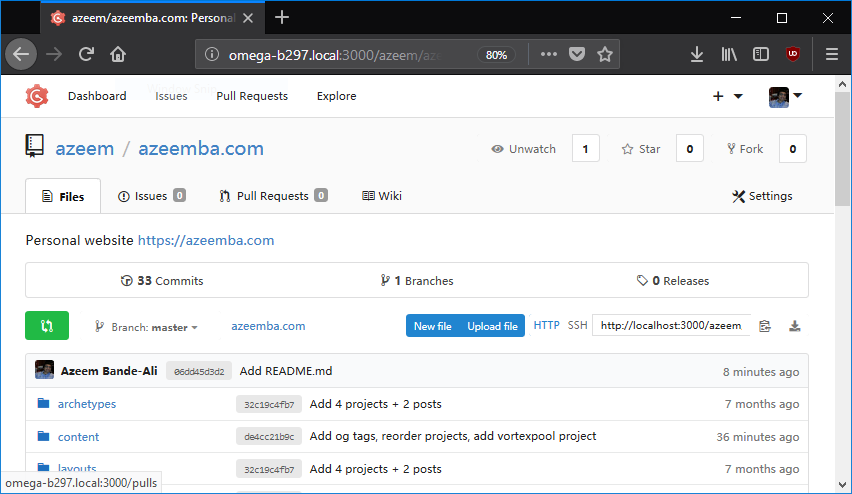852x494 pixels.
Task: Visit the https://azeemba.com website link
Action: [206, 240]
